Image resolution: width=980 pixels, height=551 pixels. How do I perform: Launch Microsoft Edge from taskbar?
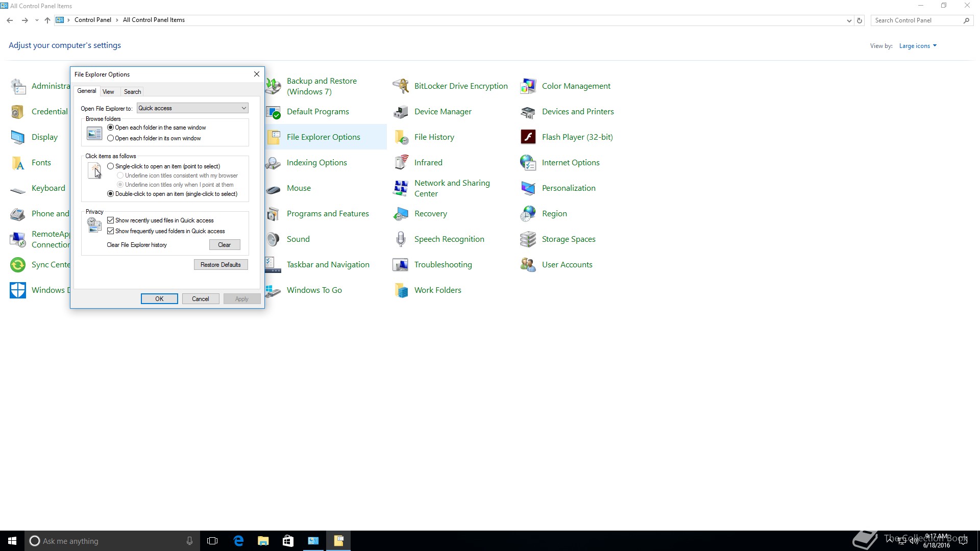coord(238,541)
